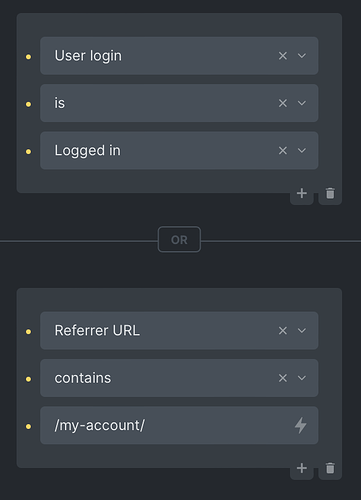This screenshot has height=500, width=361.
Task: Clear the "is" comparison operator
Action: pyautogui.click(x=283, y=103)
